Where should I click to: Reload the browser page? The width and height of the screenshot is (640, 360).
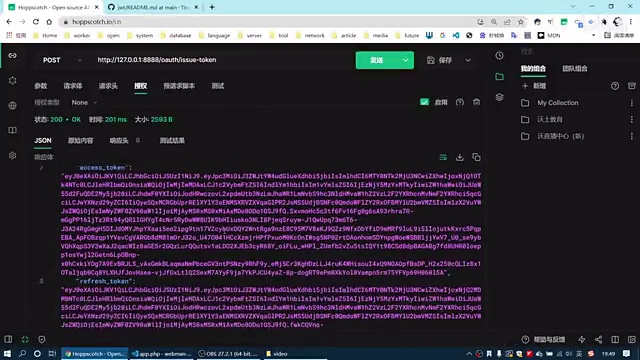(x=36, y=22)
